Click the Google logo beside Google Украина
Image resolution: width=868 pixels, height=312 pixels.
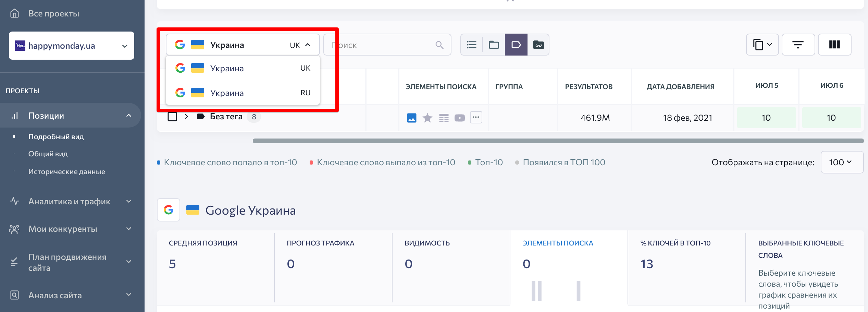169,210
